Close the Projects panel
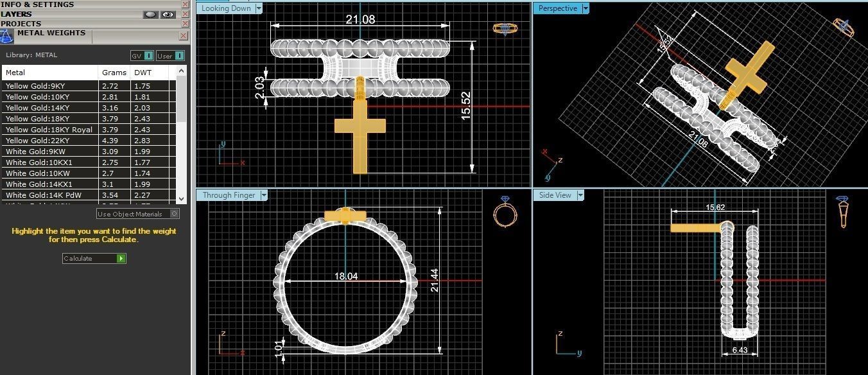This screenshot has height=375, width=868. click(185, 24)
